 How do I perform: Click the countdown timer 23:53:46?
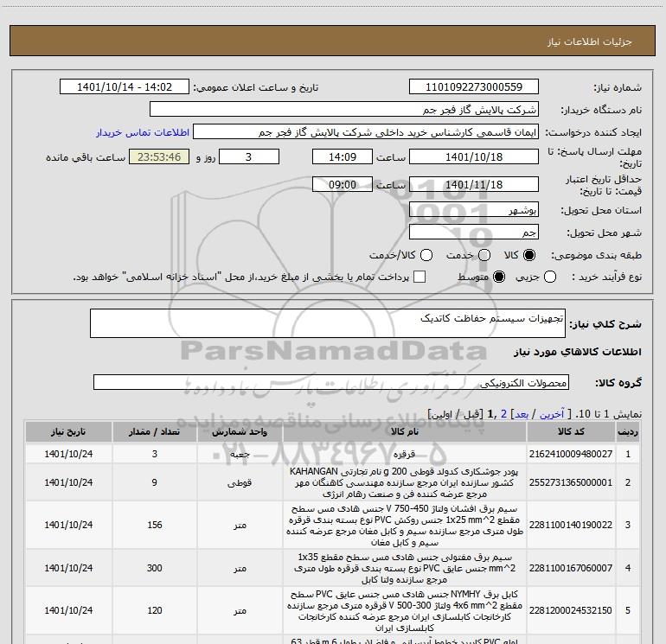click(x=159, y=156)
